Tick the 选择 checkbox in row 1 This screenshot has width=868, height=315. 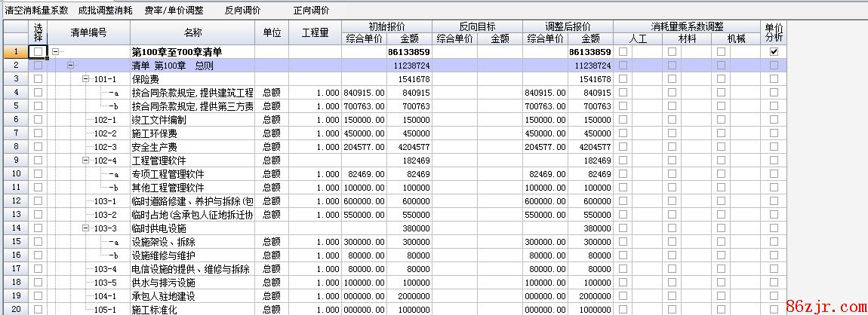point(38,52)
